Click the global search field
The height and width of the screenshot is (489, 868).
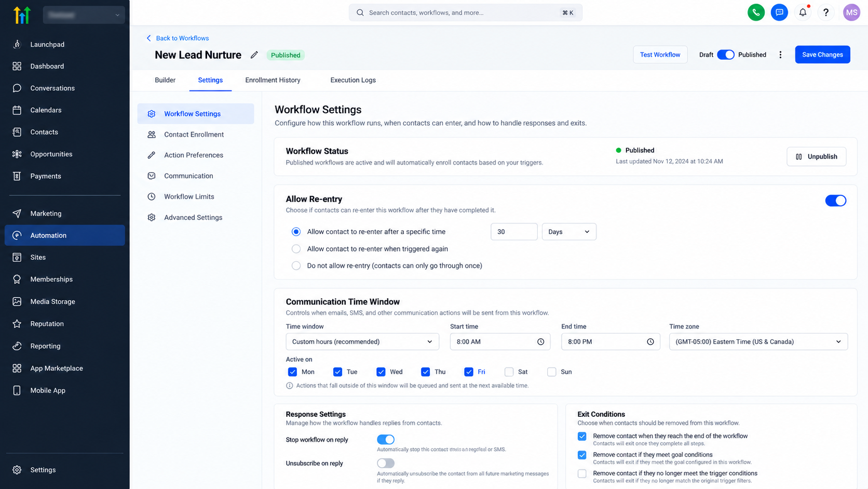coord(465,12)
